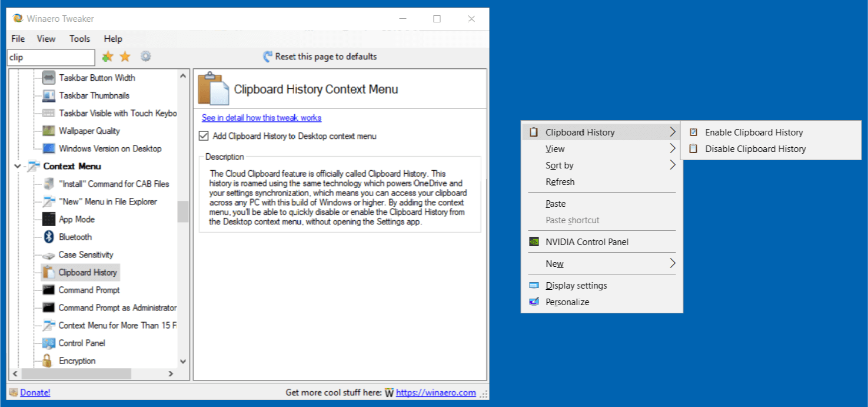Click the search box containing clip
Viewport: 868px width, 407px height.
click(51, 57)
